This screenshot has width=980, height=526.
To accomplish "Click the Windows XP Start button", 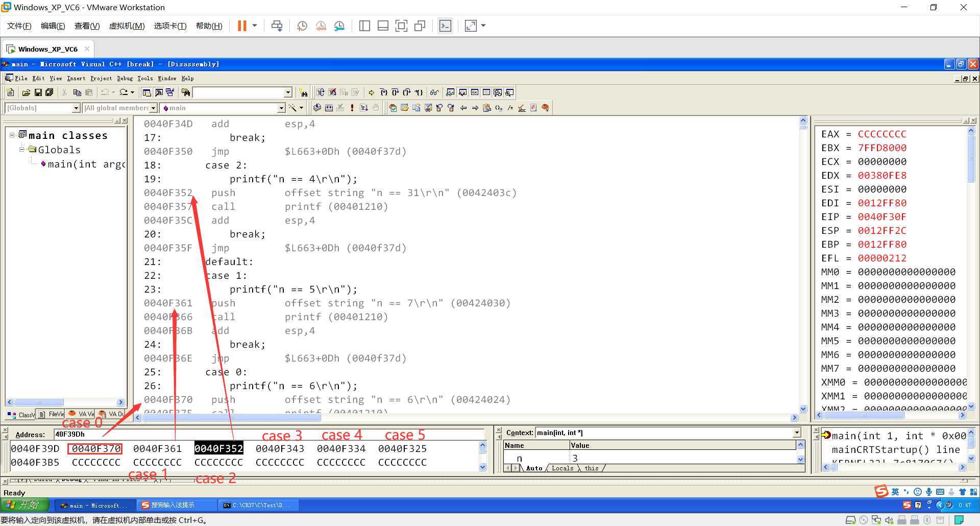I will point(24,505).
